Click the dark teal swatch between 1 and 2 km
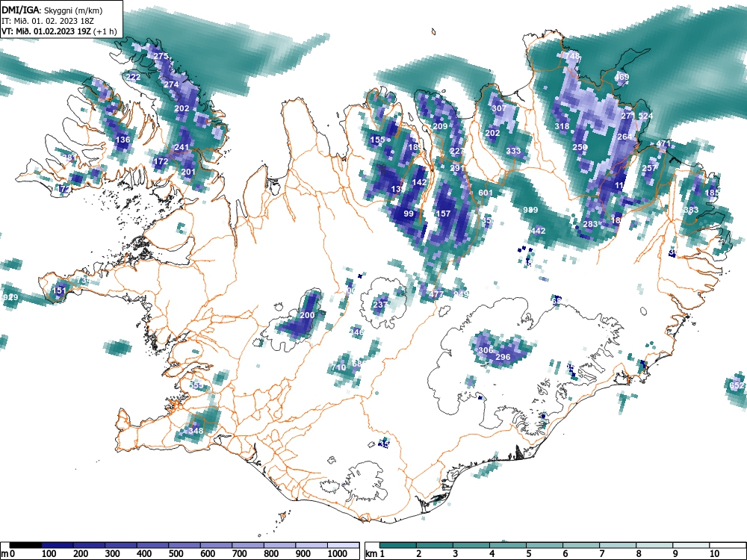Screen dimensions: 747x560 (x=398, y=545)
